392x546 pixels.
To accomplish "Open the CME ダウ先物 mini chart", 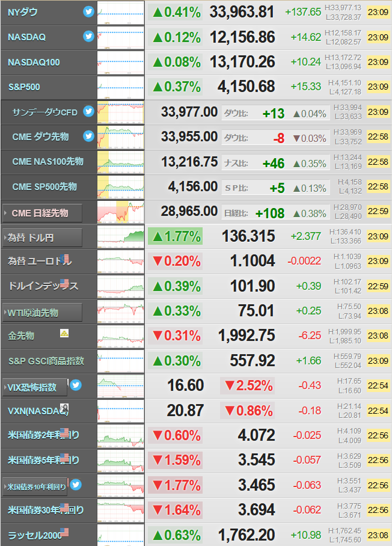I will 120,137.
